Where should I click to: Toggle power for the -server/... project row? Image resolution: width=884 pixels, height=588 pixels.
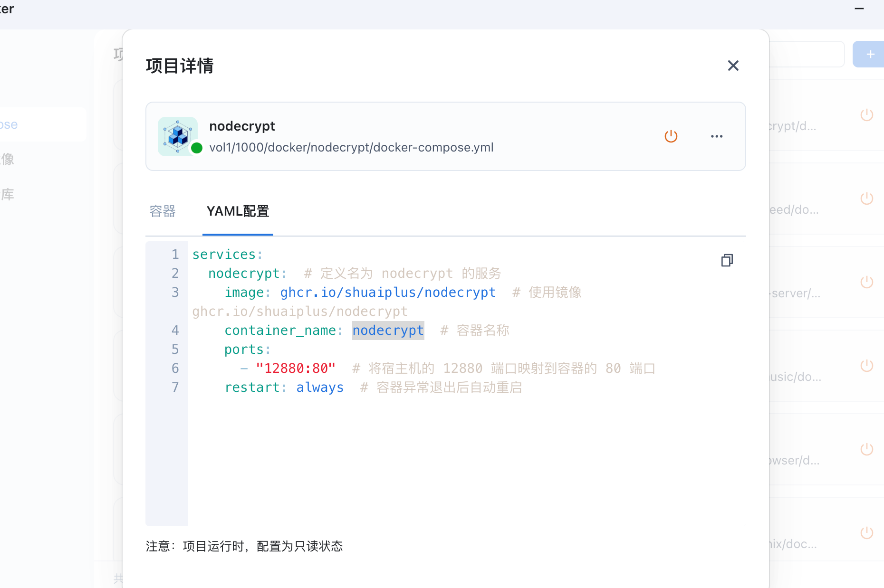tap(866, 282)
